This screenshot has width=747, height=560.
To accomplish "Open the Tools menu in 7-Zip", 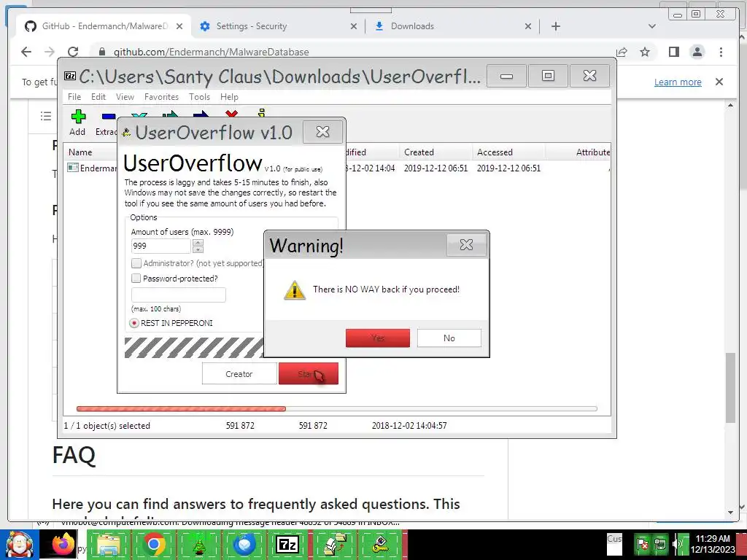I will [x=199, y=97].
